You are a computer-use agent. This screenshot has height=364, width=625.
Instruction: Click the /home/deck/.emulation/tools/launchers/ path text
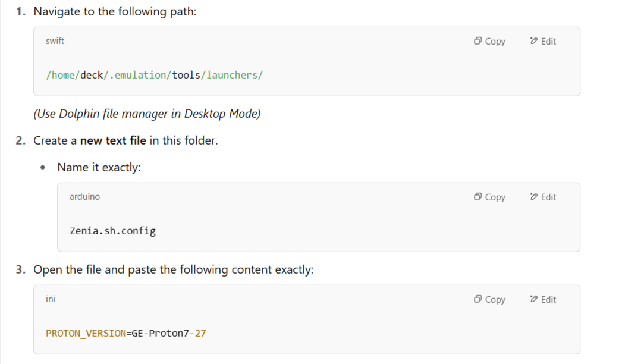155,75
